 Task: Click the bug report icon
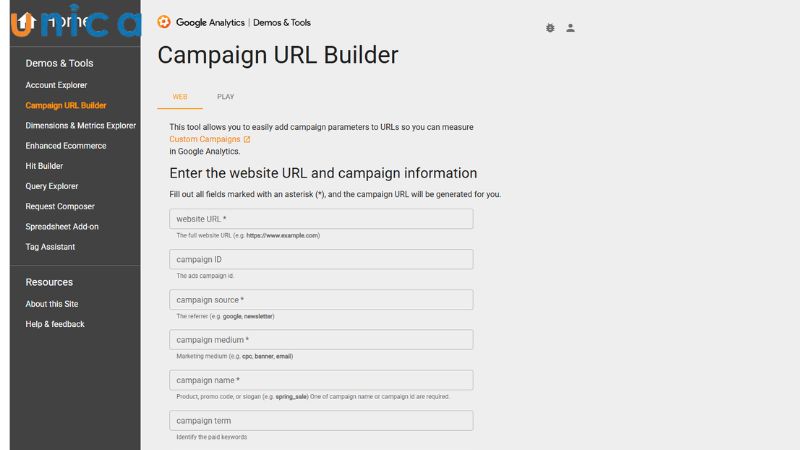pyautogui.click(x=550, y=28)
